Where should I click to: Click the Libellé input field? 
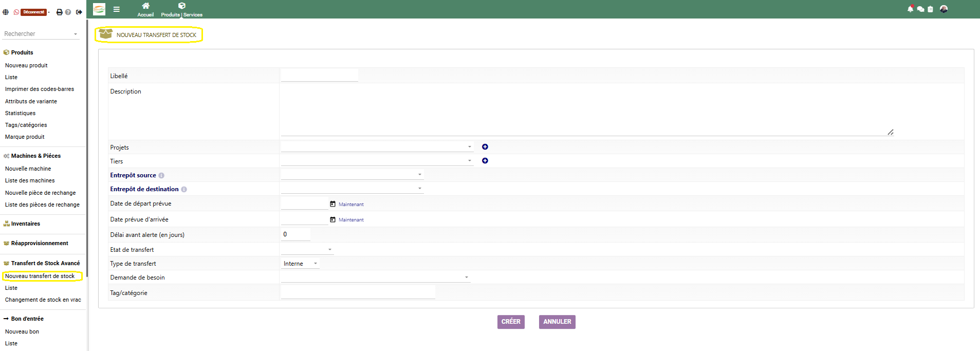pos(320,76)
